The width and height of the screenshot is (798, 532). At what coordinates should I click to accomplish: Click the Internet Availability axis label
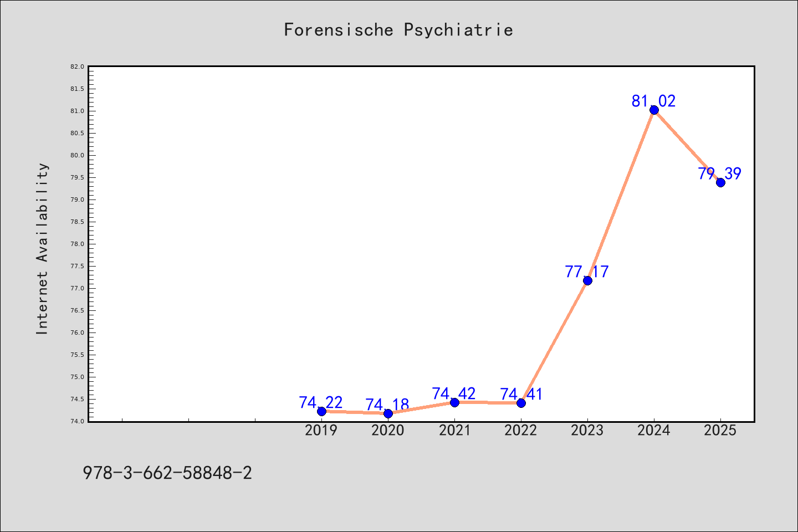point(43,248)
